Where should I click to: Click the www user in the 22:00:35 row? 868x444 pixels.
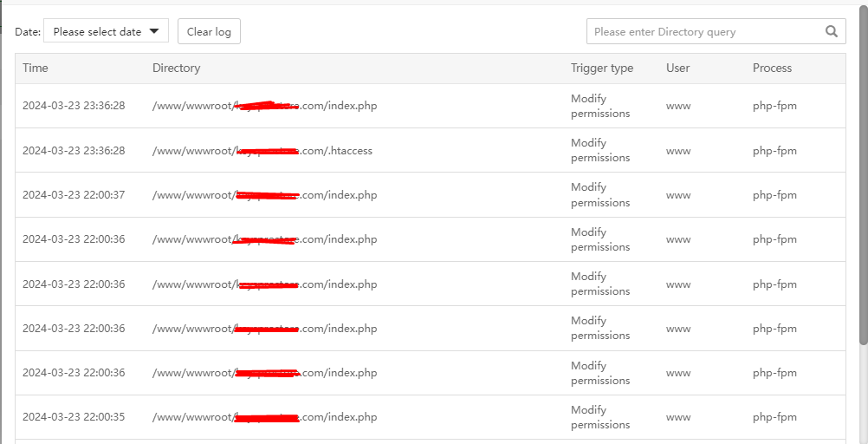(678, 417)
